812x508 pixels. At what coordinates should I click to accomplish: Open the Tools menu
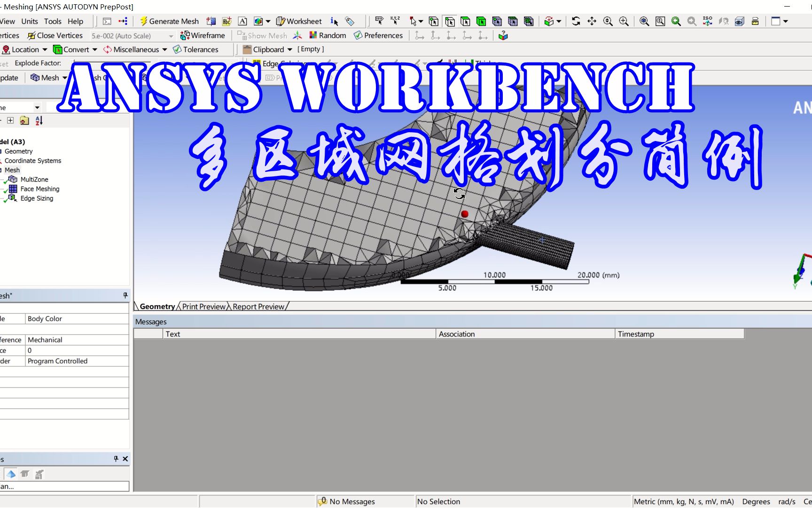coord(53,21)
